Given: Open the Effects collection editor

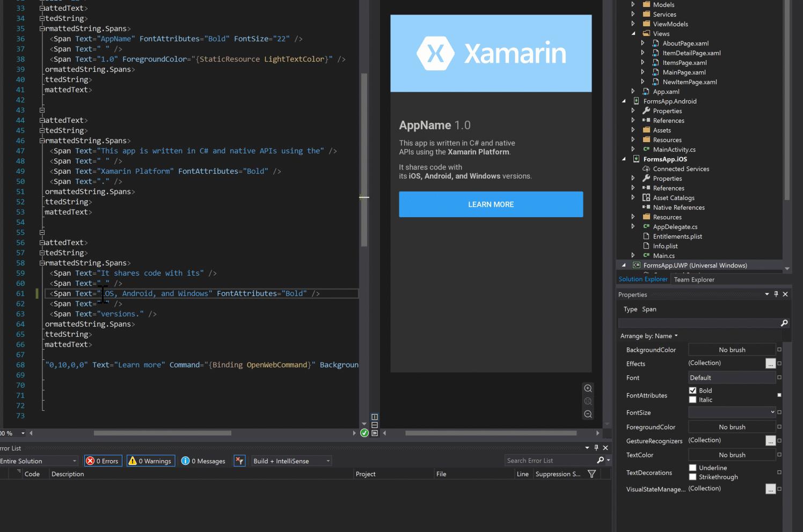Looking at the screenshot, I should point(770,363).
